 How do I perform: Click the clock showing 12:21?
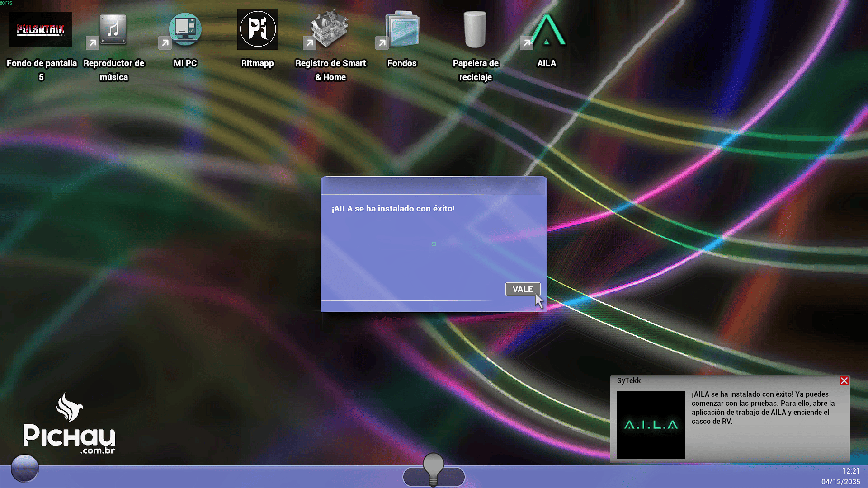tap(850, 471)
